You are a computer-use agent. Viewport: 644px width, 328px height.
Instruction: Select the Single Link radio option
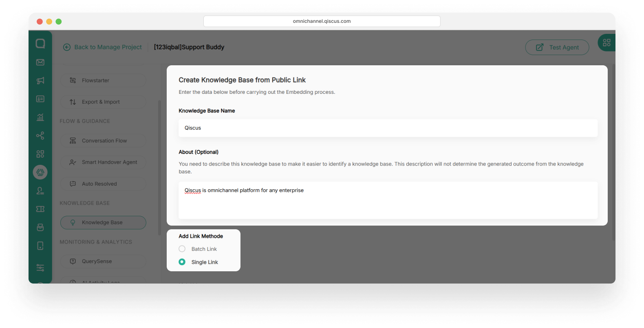182,262
